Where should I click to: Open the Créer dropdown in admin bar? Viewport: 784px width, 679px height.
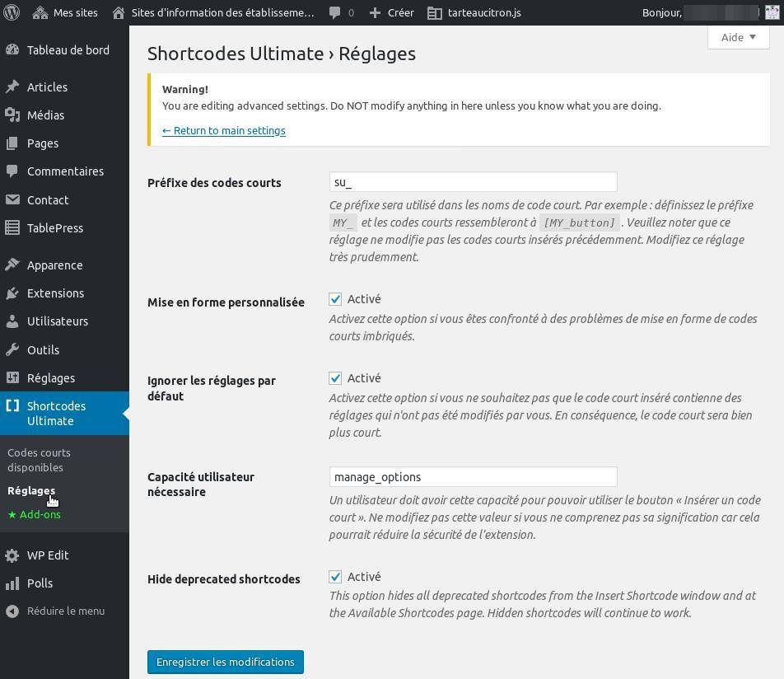[391, 12]
